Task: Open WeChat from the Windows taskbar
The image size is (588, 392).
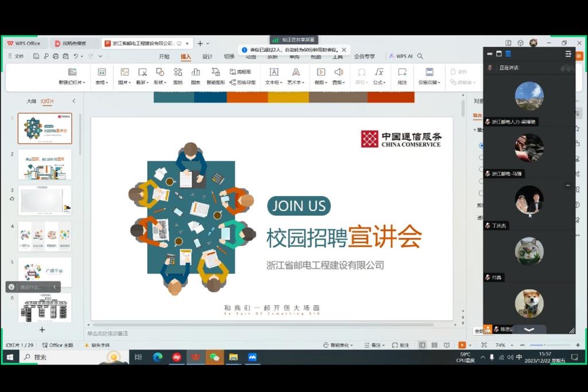Action: pos(214,357)
